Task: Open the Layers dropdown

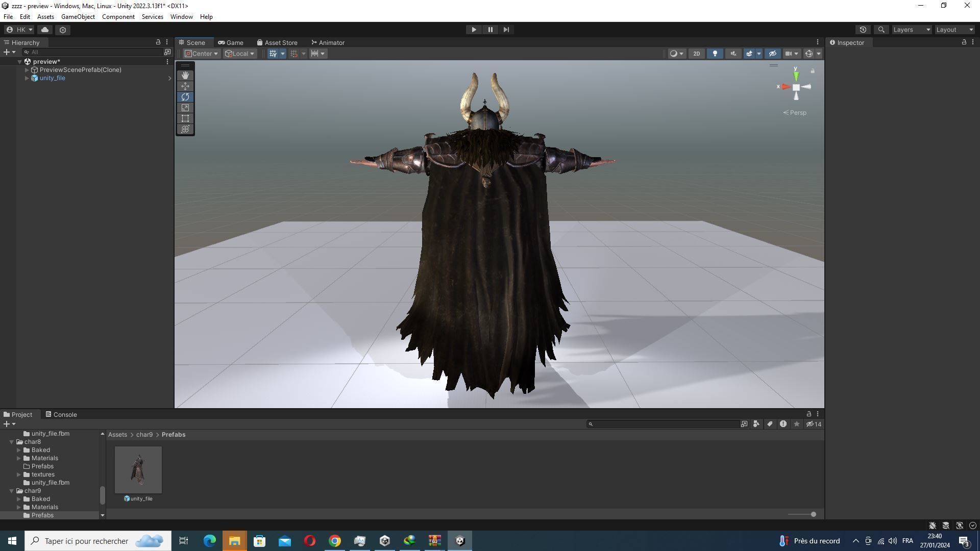Action: click(x=912, y=30)
